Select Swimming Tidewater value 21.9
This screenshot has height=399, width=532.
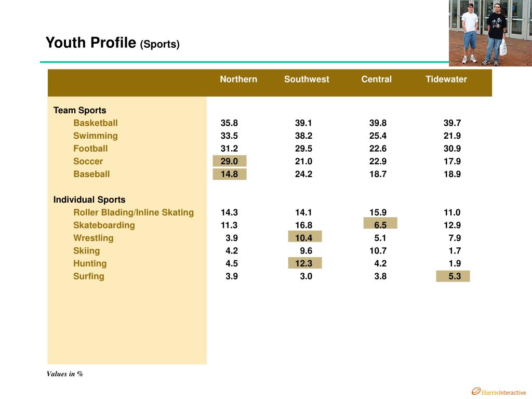point(453,136)
